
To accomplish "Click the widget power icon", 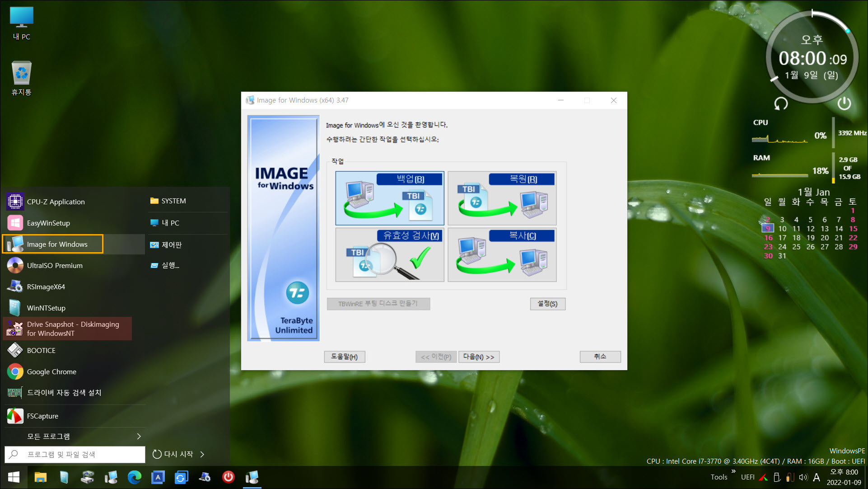I will [x=844, y=104].
